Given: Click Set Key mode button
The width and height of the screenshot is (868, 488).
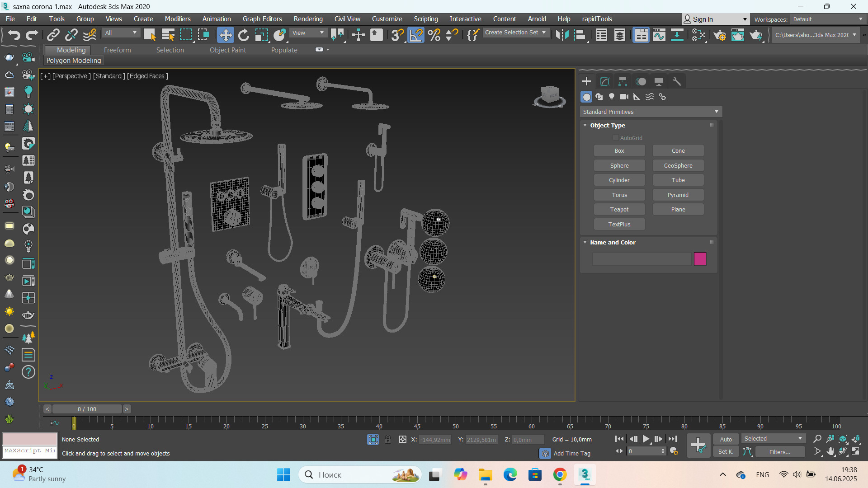Looking at the screenshot, I should (x=726, y=452).
